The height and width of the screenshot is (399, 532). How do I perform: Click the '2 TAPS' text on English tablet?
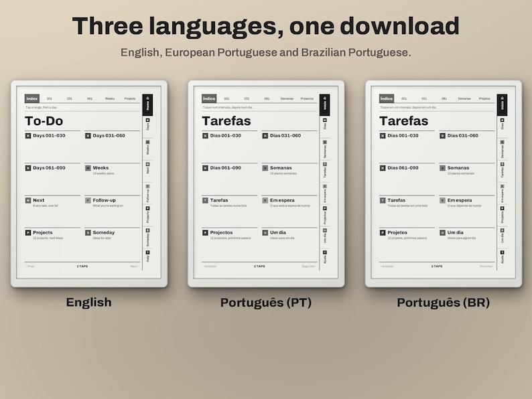click(x=82, y=266)
